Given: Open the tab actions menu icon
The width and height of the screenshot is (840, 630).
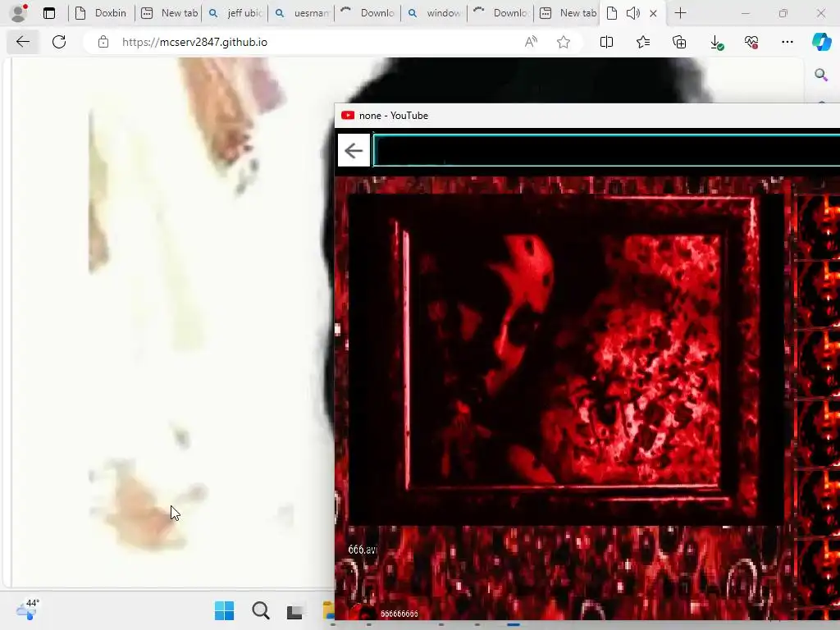Looking at the screenshot, I should [x=48, y=13].
